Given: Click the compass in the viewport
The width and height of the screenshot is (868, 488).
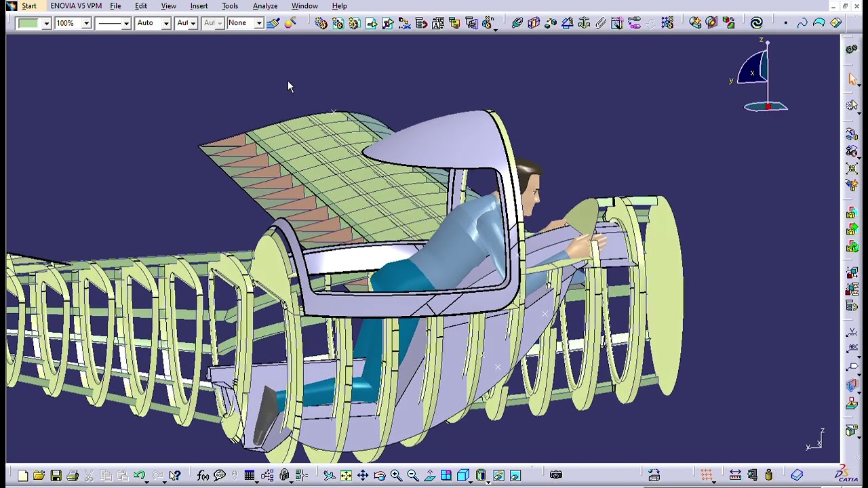Looking at the screenshot, I should click(x=761, y=76).
